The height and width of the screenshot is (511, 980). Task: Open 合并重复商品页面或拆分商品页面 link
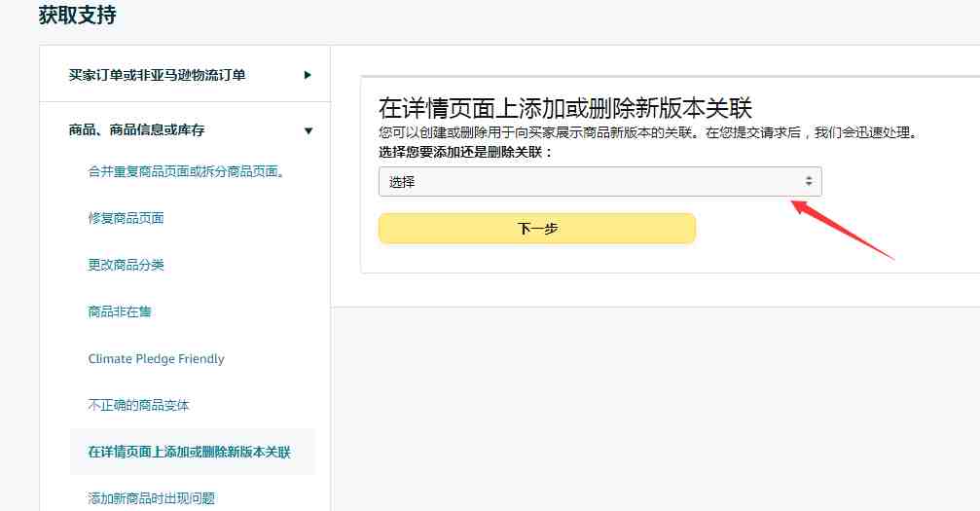pyautogui.click(x=186, y=171)
